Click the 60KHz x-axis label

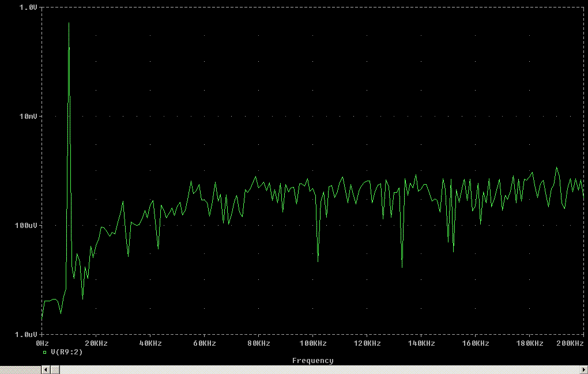pyautogui.click(x=205, y=343)
